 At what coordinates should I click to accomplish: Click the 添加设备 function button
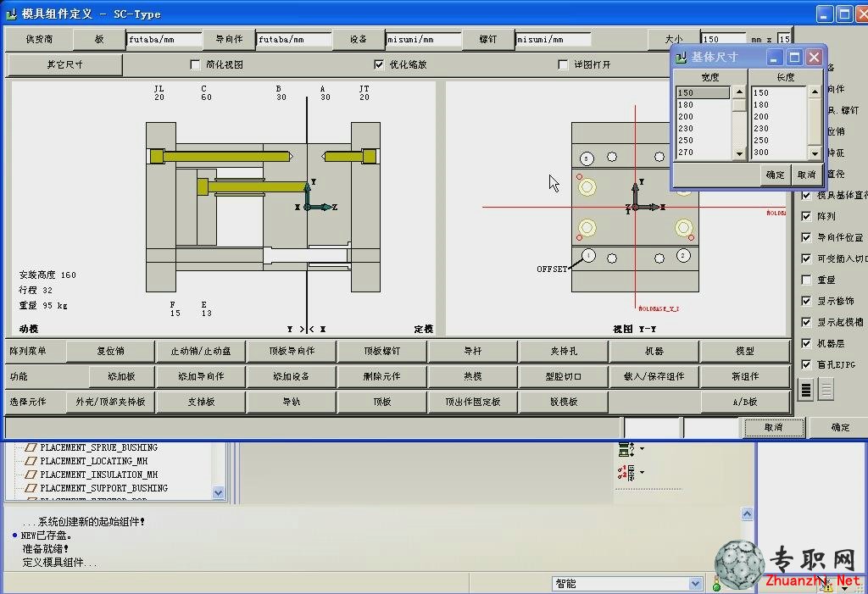click(292, 376)
